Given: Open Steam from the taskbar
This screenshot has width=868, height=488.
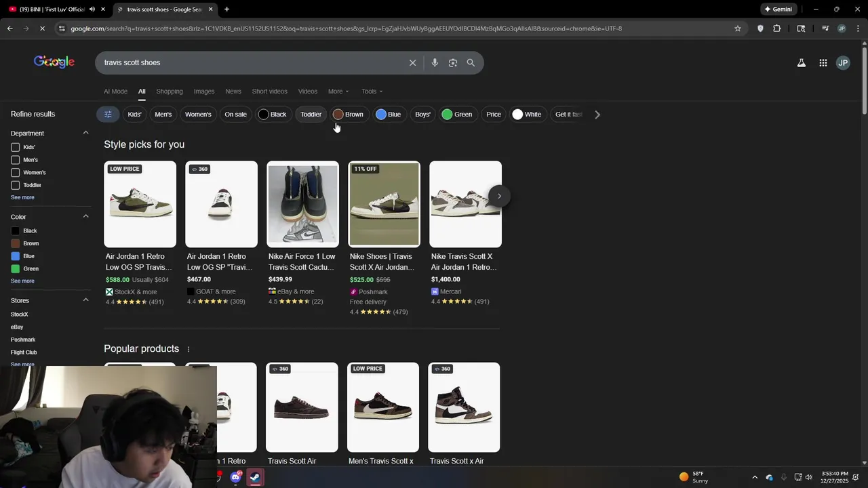Looking at the screenshot, I should click(255, 477).
